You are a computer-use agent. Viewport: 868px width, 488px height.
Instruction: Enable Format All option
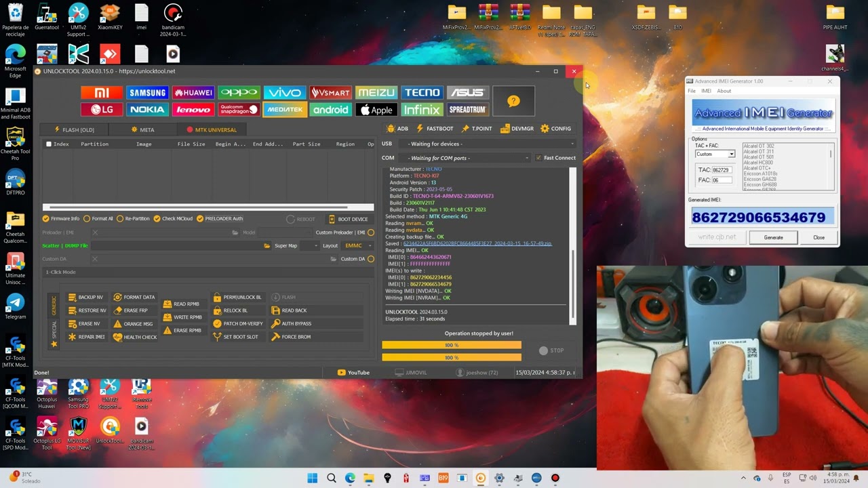point(98,219)
